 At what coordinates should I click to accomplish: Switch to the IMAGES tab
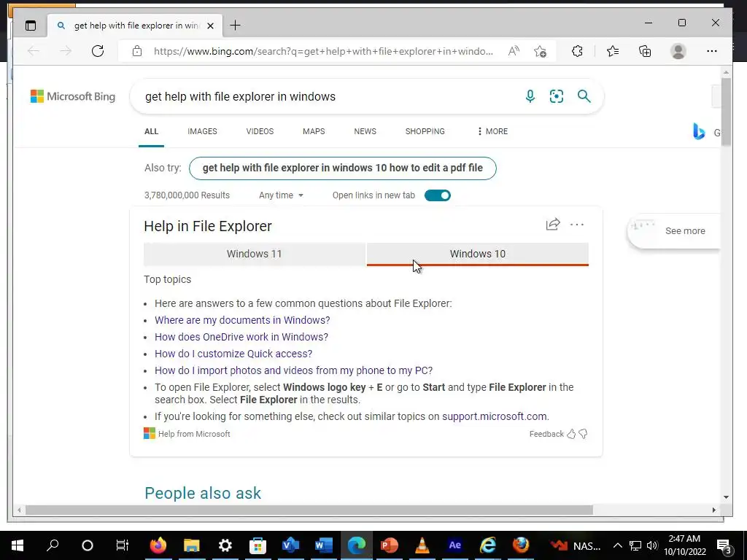tap(202, 131)
